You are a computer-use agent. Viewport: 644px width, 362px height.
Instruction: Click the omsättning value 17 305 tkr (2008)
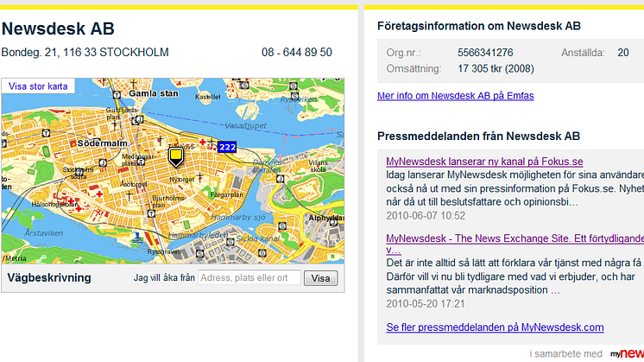(496, 68)
